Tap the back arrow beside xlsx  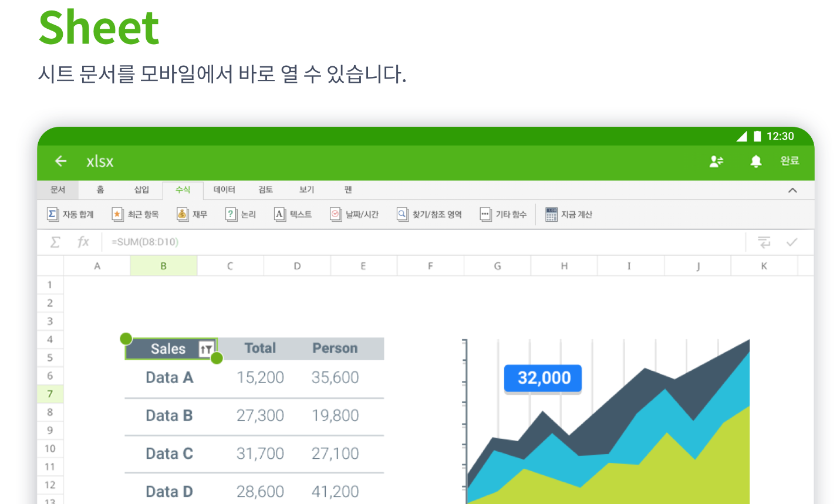pos(60,161)
